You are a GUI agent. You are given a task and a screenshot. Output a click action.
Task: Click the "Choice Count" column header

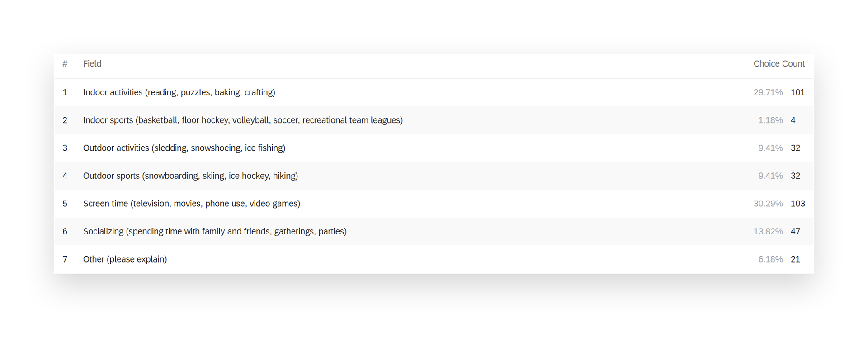779,64
